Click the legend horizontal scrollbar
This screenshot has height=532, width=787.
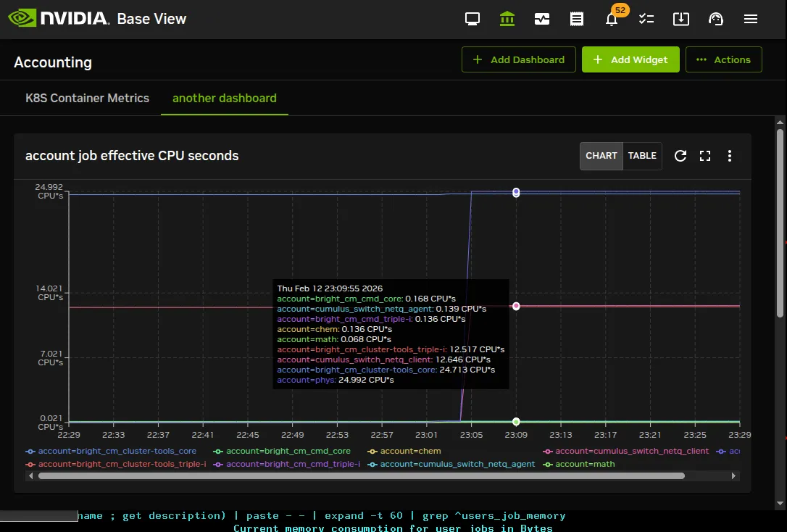[362, 475]
